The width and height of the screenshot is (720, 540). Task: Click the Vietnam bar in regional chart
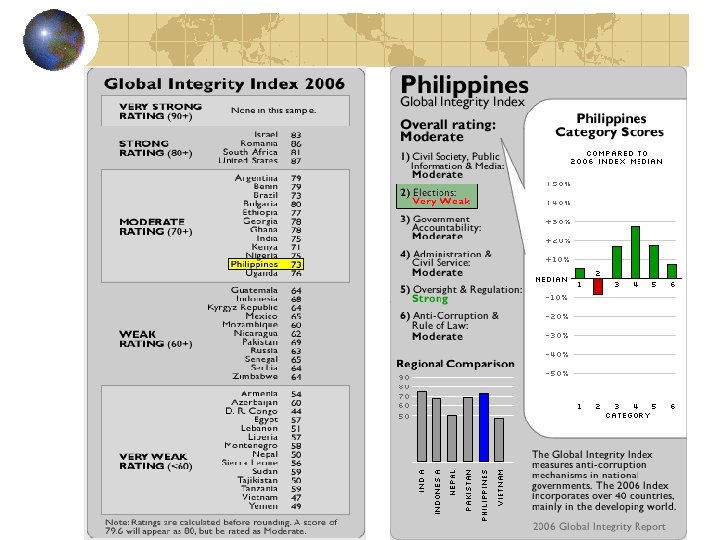499,440
